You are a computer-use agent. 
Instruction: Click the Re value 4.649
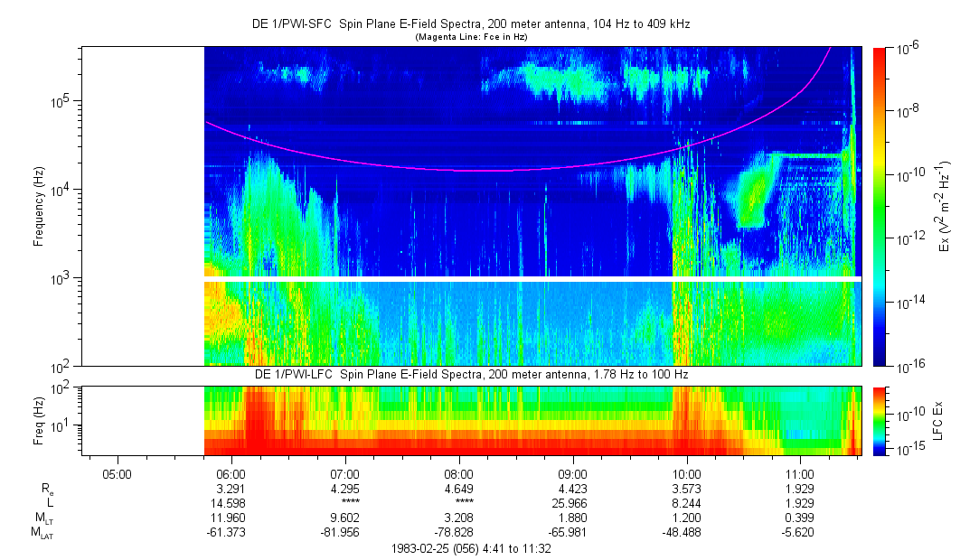(459, 490)
